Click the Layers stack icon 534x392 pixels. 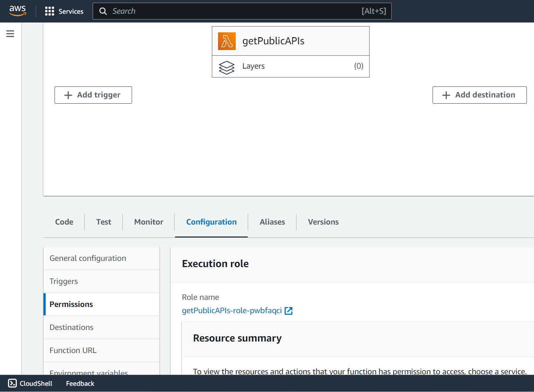[227, 67]
